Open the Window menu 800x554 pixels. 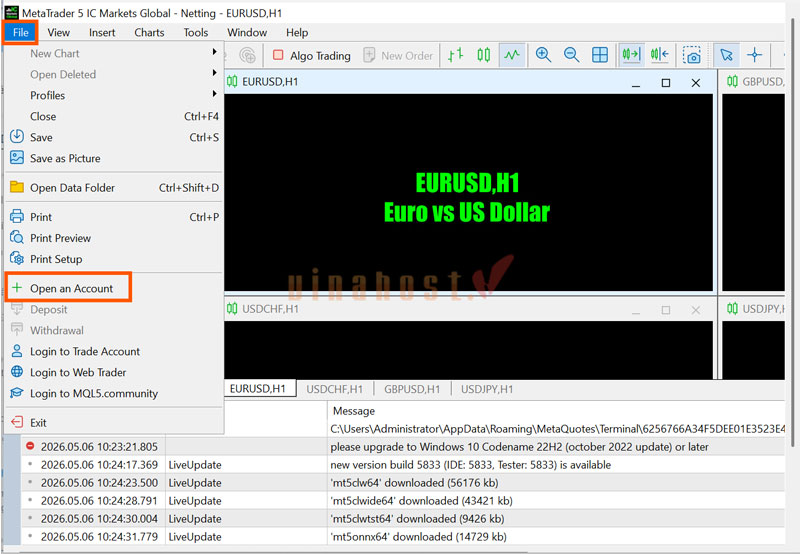(247, 33)
